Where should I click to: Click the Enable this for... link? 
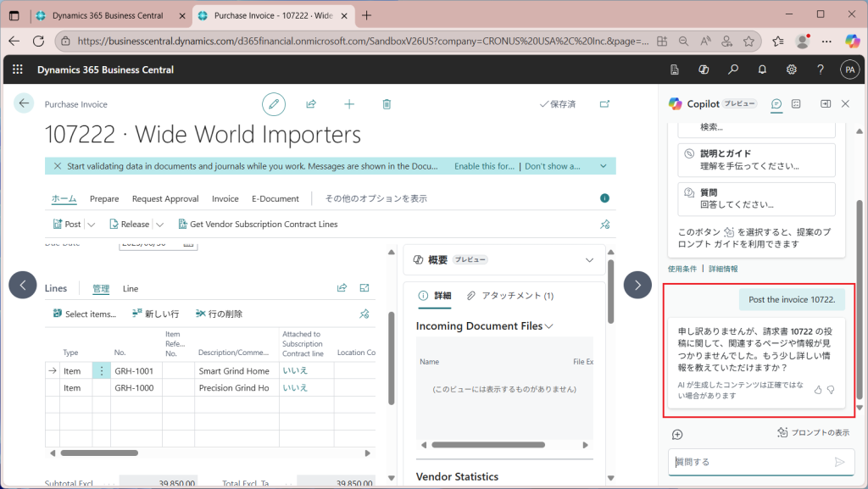pyautogui.click(x=484, y=166)
